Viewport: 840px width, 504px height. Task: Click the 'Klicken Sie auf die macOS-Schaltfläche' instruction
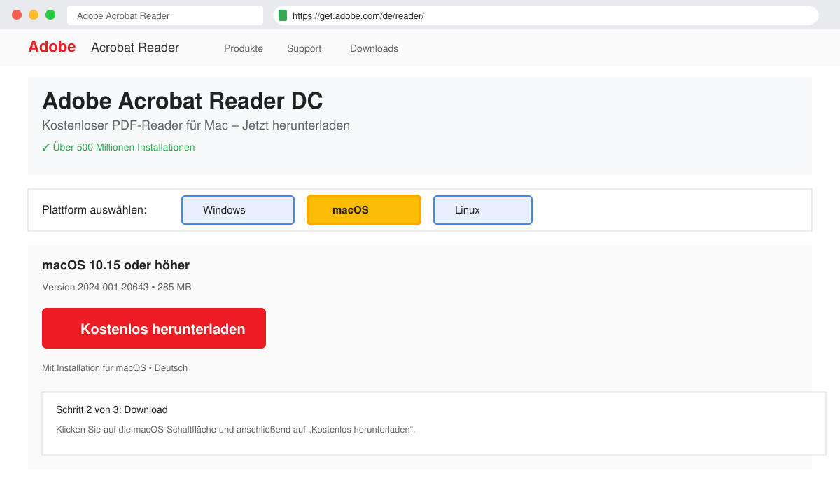[236, 429]
